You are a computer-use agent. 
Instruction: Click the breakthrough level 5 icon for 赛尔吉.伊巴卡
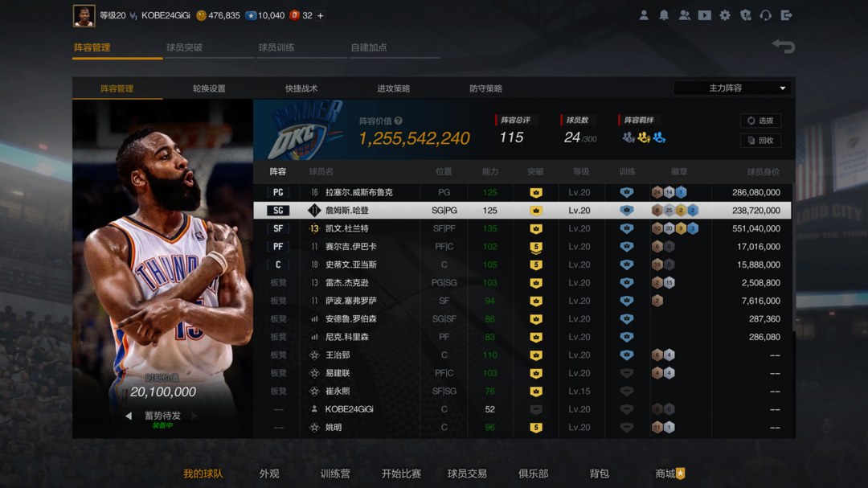click(x=536, y=247)
